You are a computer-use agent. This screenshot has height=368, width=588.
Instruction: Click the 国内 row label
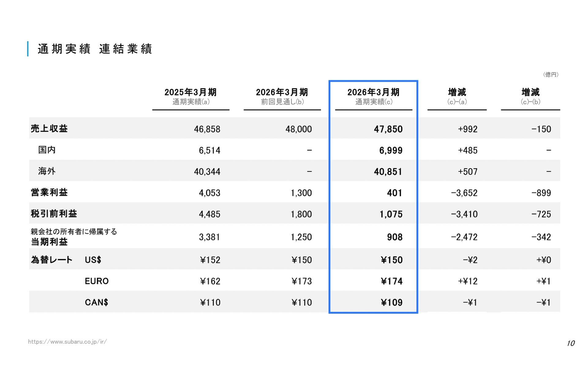(47, 150)
